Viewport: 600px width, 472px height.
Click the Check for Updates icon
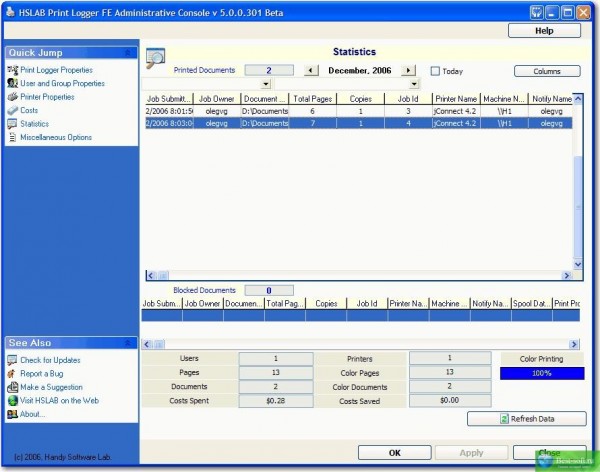tap(12, 360)
